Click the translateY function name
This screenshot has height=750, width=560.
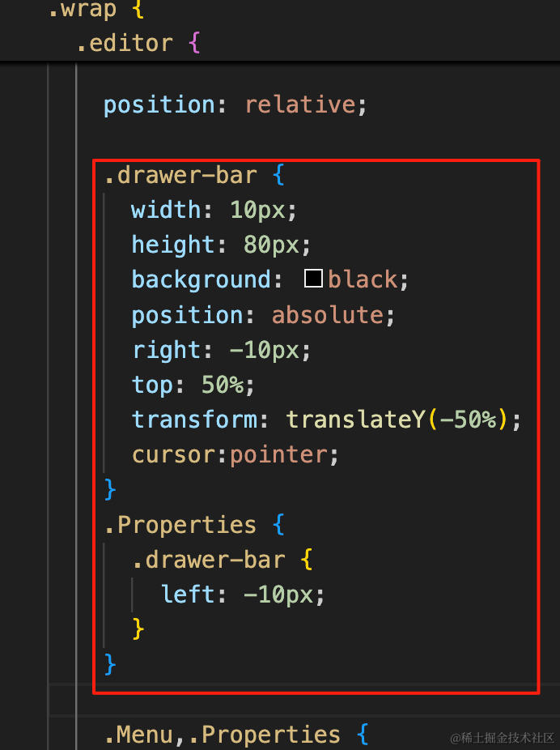(355, 420)
